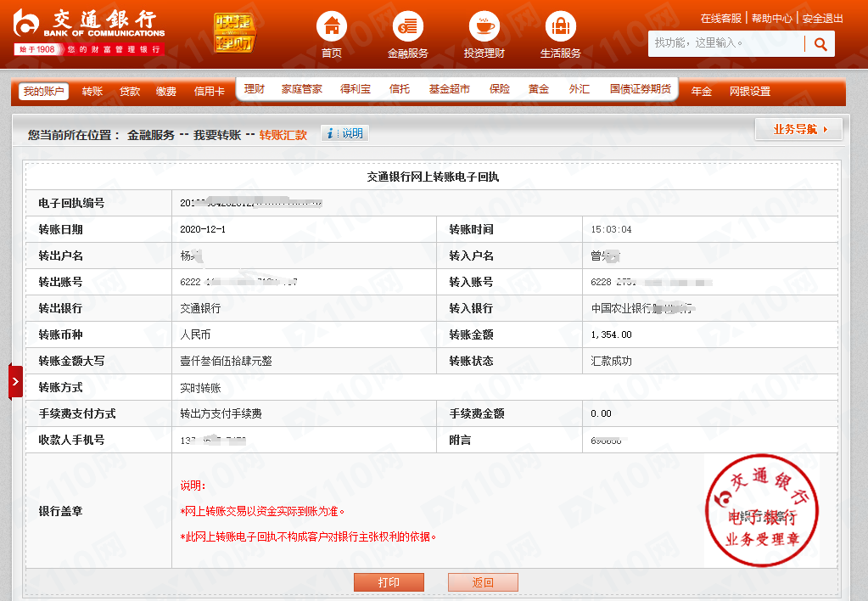This screenshot has height=601, width=868.
Task: Select 实时转账 transfer method value
Action: pos(200,388)
